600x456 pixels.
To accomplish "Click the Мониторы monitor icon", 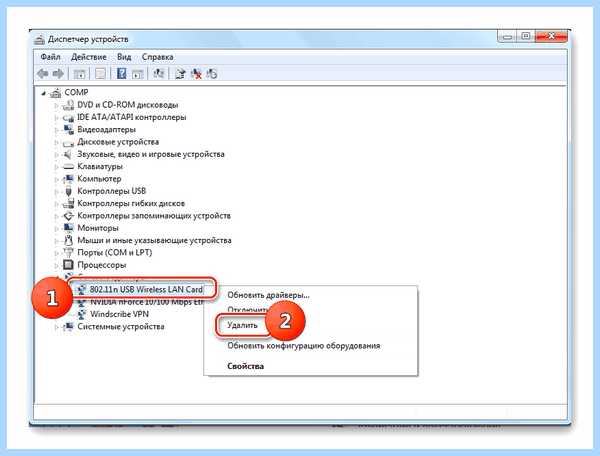I will click(x=68, y=228).
